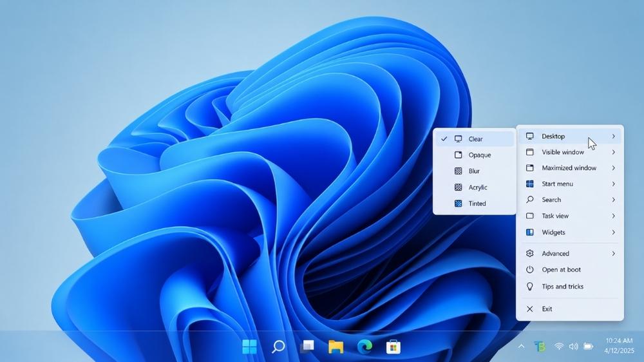Screen dimensions: 644x362
Task: Click the checkmark next to Clear
Action: pyautogui.click(x=444, y=139)
